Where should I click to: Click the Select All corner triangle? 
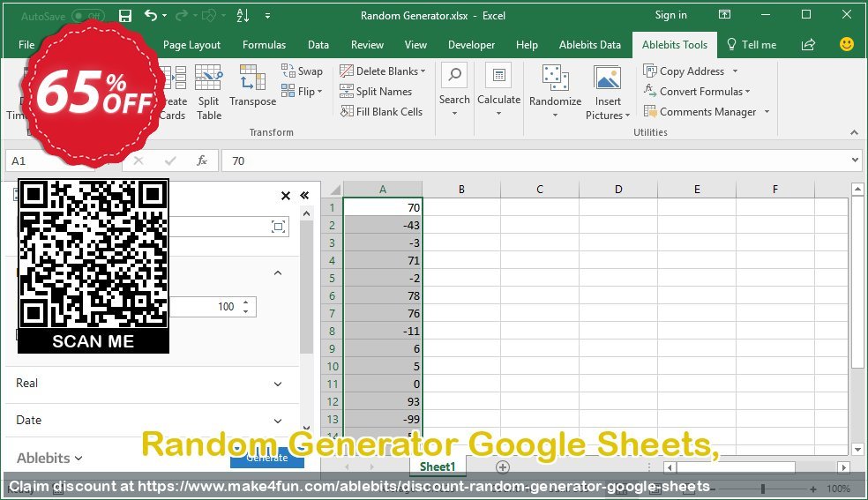coord(333,190)
